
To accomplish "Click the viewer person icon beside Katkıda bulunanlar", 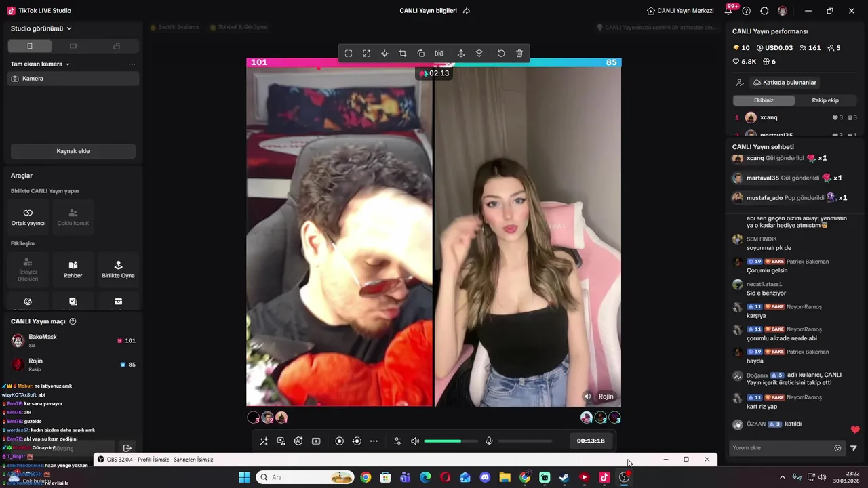I will (x=740, y=83).
